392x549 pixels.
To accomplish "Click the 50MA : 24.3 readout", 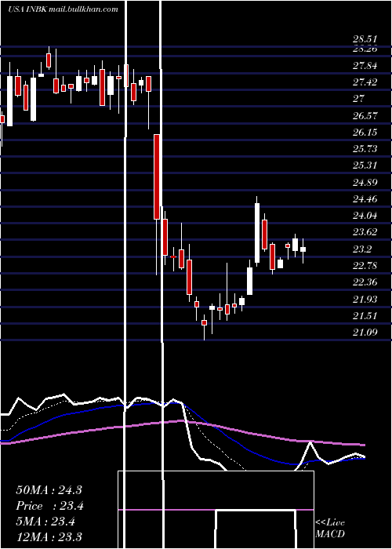I will [49, 490].
